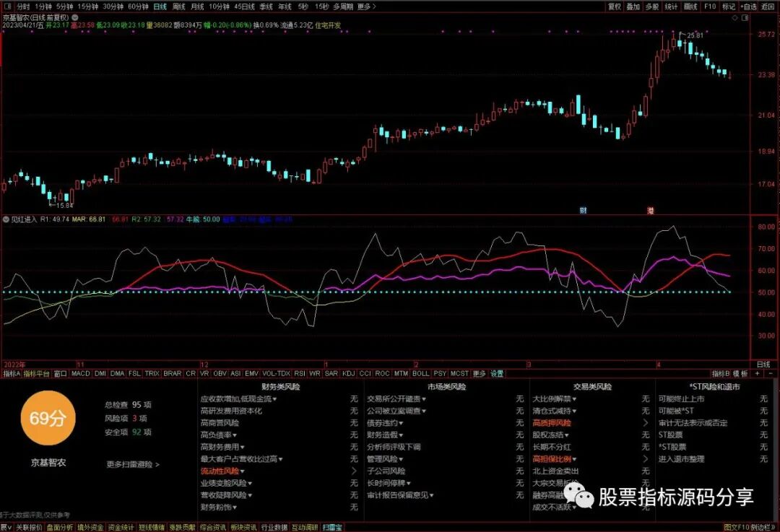Select the 30分钟 period

(113, 6)
